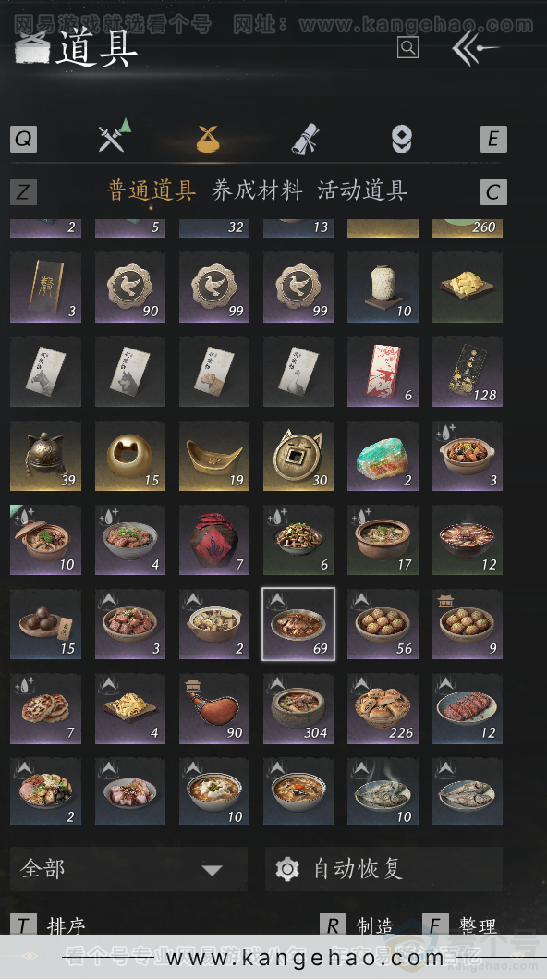Select the golden pouch items category
The height and width of the screenshot is (980, 547).
pos(208,139)
